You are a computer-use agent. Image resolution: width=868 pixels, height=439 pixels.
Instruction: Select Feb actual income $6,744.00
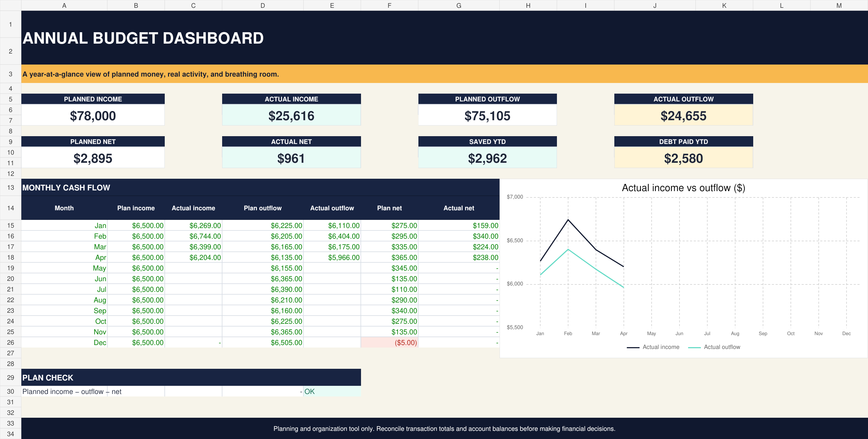pyautogui.click(x=193, y=236)
